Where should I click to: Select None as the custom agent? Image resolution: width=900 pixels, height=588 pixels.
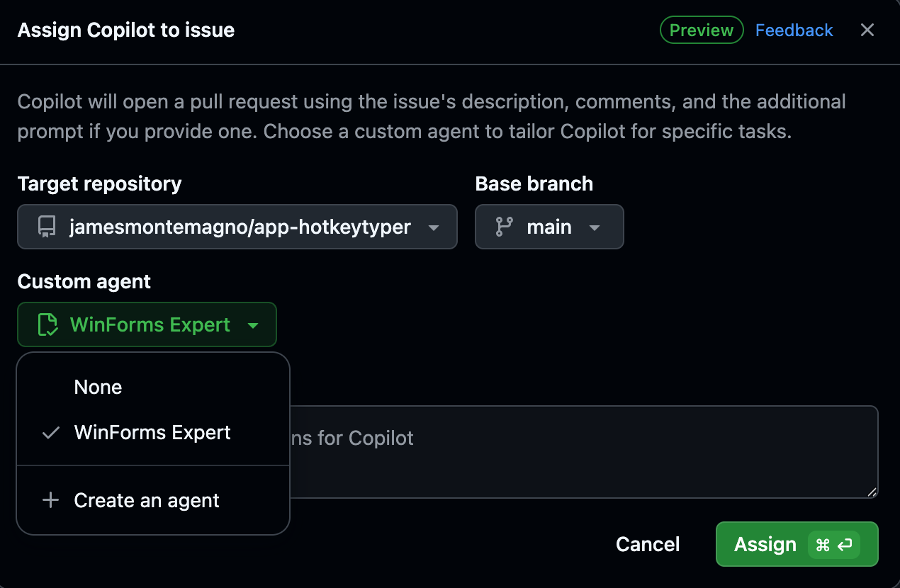coord(98,387)
